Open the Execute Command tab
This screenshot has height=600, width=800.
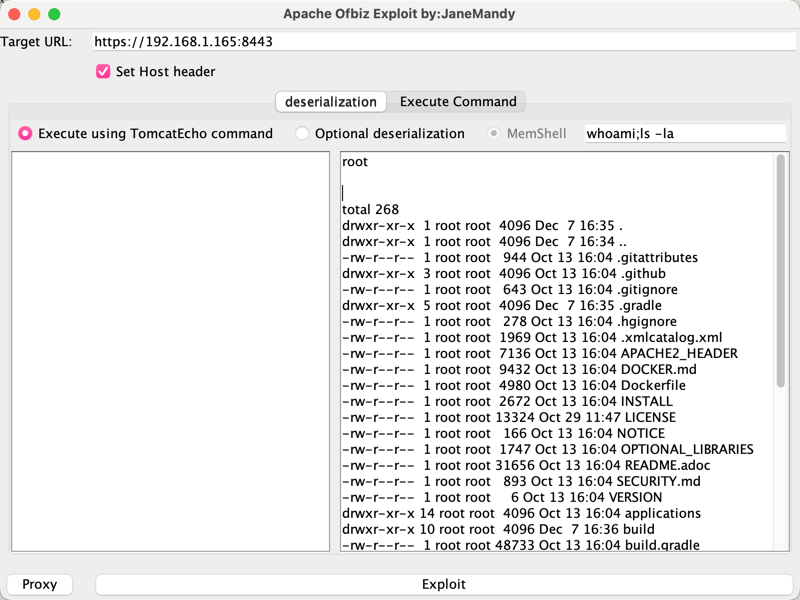tap(458, 102)
